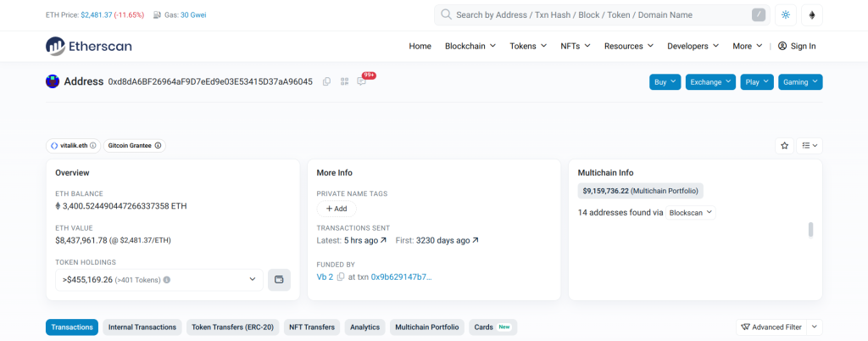Viewport: 868px width, 341px height.
Task: Expand the Token Holdings dropdown
Action: pyautogui.click(x=159, y=280)
